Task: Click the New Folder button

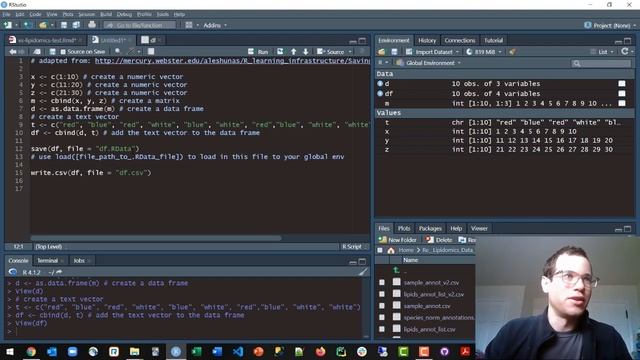Action: click(398, 240)
